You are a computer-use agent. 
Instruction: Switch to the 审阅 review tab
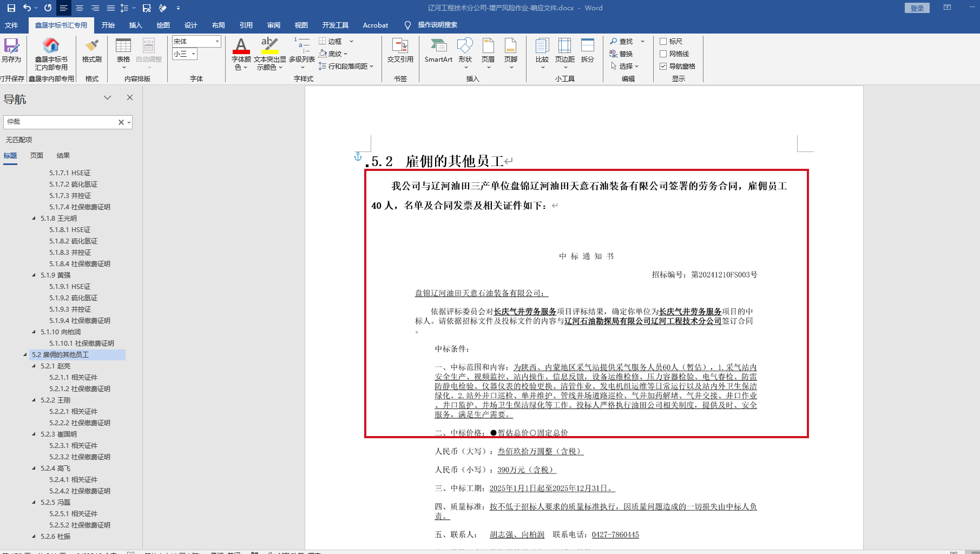coord(274,25)
